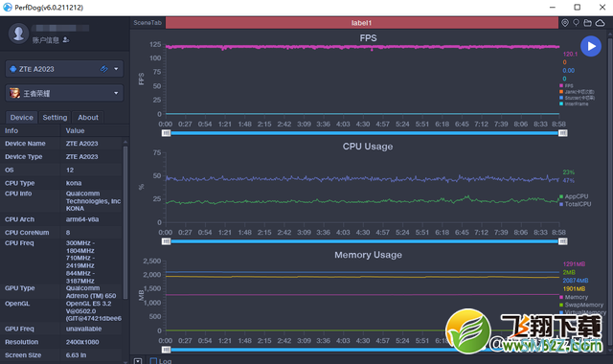Click the user avatar picture

point(18,34)
